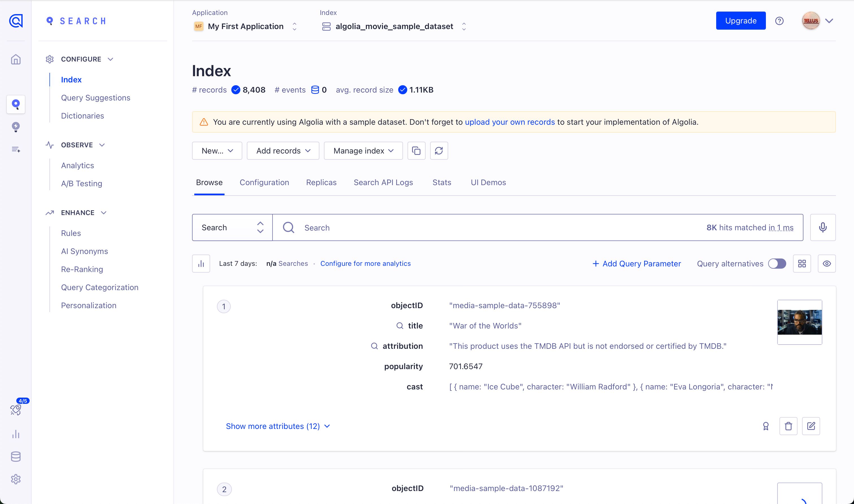The image size is (854, 504).
Task: Open the Manage index dropdown
Action: pos(363,150)
